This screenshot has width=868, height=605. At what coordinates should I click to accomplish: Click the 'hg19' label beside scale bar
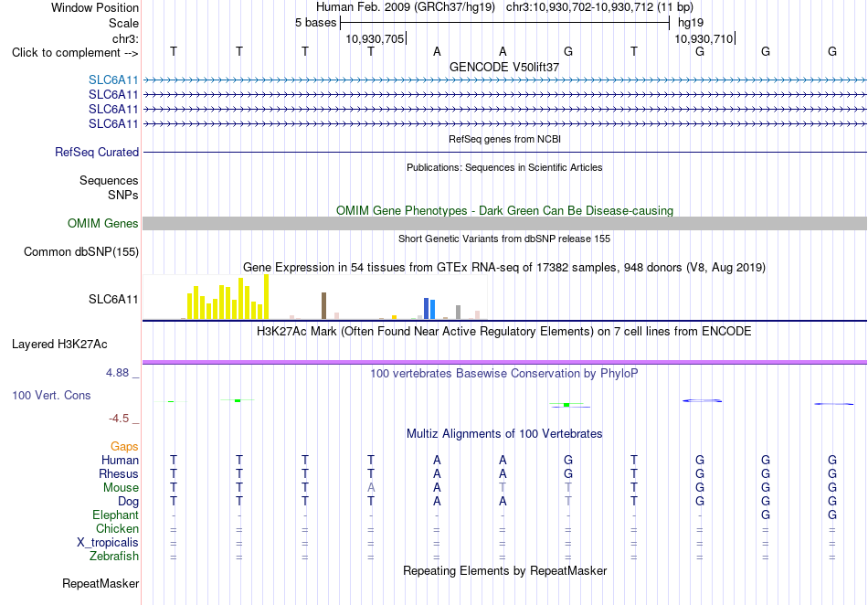point(691,23)
